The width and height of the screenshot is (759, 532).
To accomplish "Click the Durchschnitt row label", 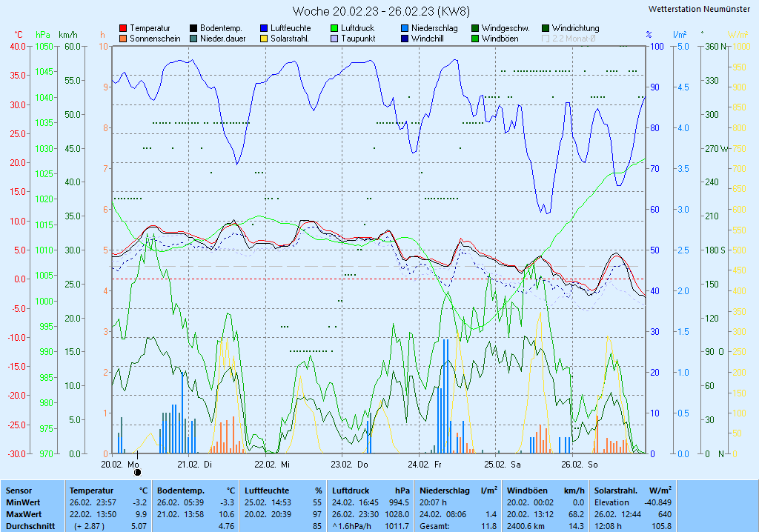I will pyautogui.click(x=30, y=526).
